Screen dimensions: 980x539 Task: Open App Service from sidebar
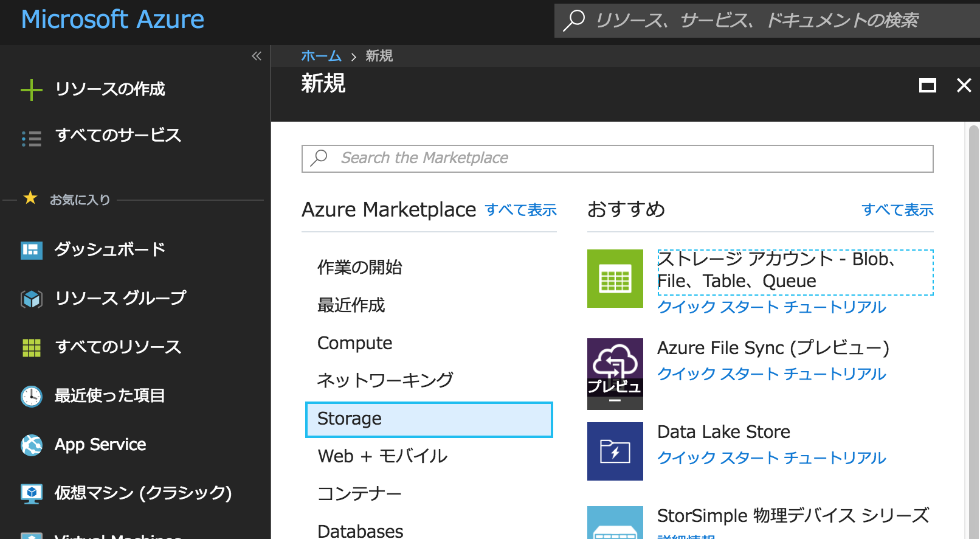point(100,445)
